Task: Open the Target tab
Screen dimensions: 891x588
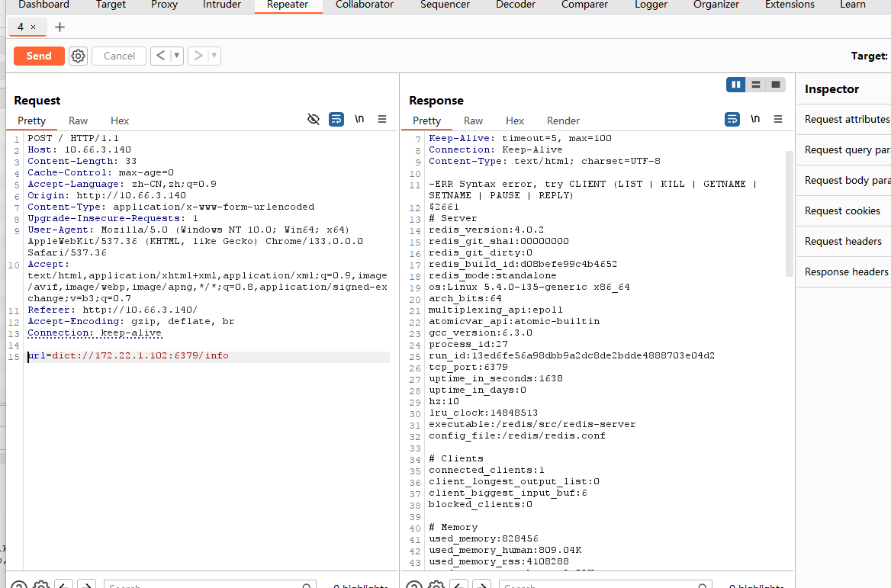Action: [x=111, y=5]
